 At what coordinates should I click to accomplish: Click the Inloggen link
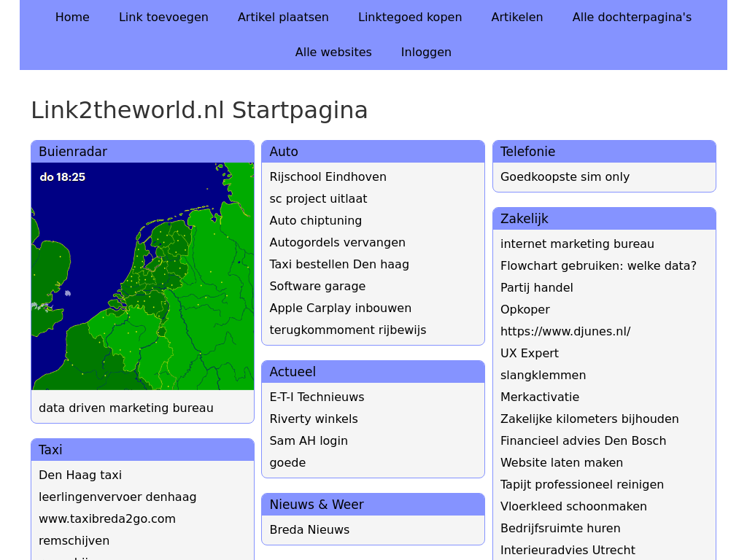point(426,52)
